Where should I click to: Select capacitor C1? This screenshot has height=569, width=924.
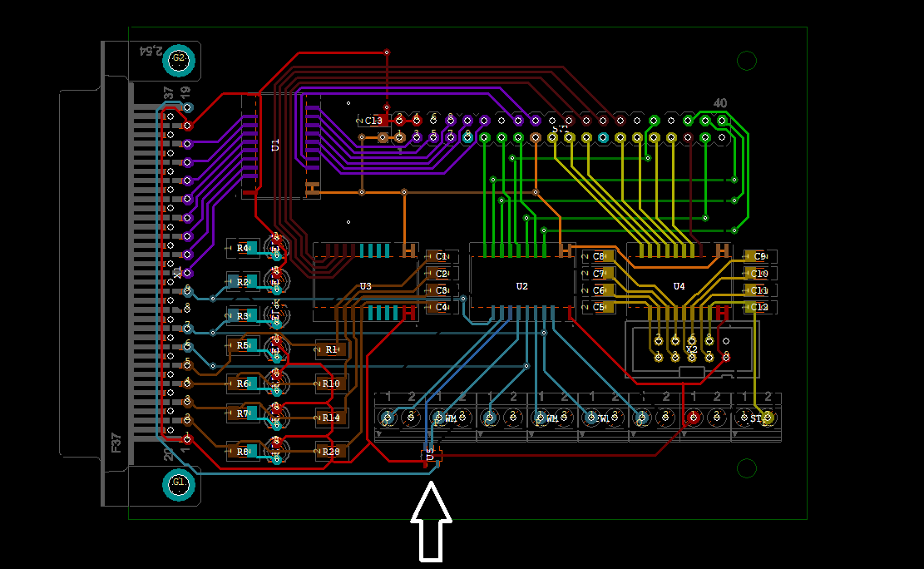(442, 256)
